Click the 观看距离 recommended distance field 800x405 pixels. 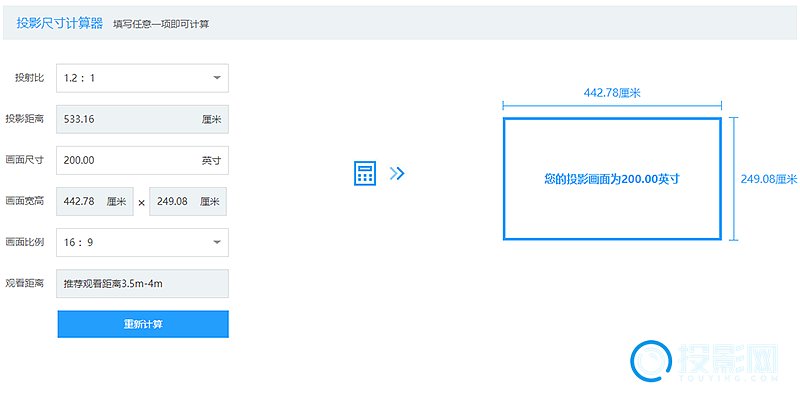[x=142, y=284]
